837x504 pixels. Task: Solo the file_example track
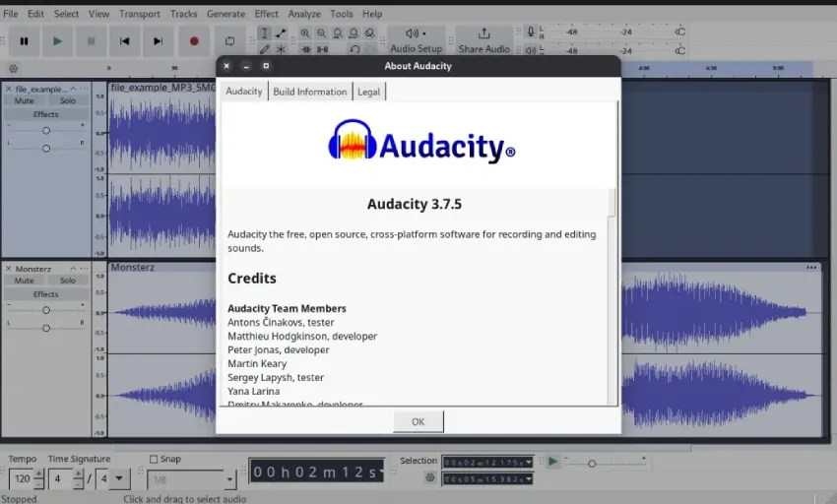pyautogui.click(x=68, y=101)
